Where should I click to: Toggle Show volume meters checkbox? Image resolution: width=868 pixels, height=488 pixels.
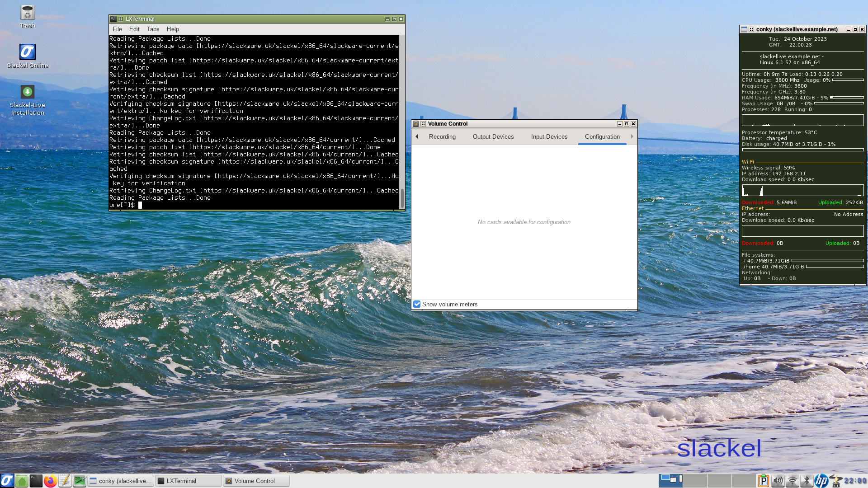tap(417, 304)
